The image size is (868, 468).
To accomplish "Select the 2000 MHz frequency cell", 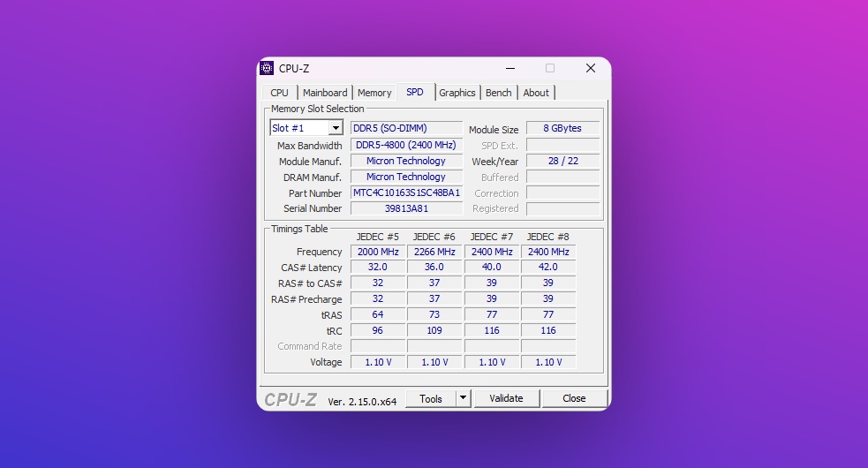I will pyautogui.click(x=378, y=252).
